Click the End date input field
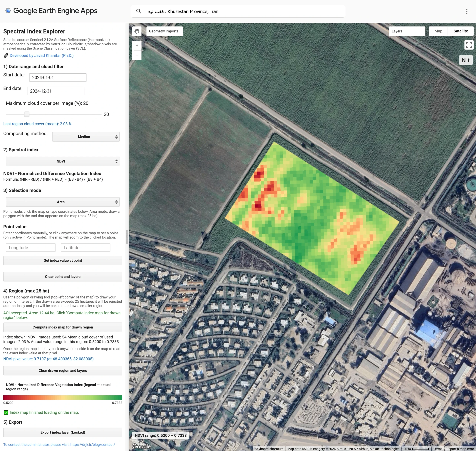The image size is (476, 451). [56, 91]
